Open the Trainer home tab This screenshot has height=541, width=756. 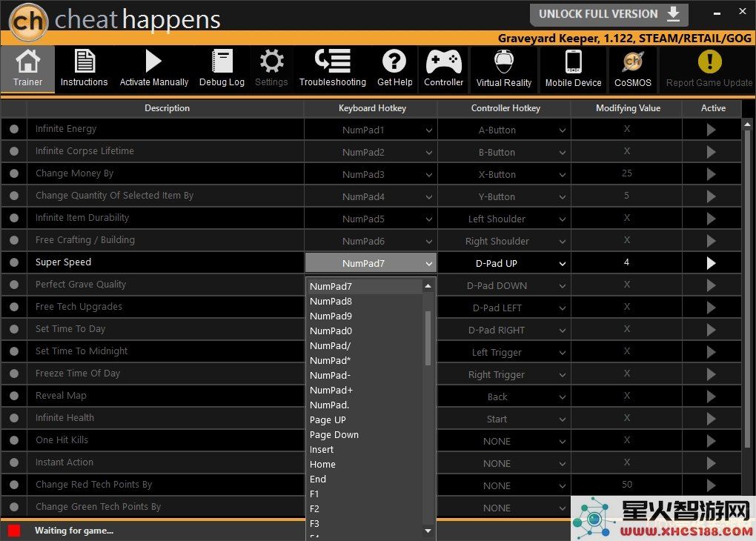pos(27,68)
